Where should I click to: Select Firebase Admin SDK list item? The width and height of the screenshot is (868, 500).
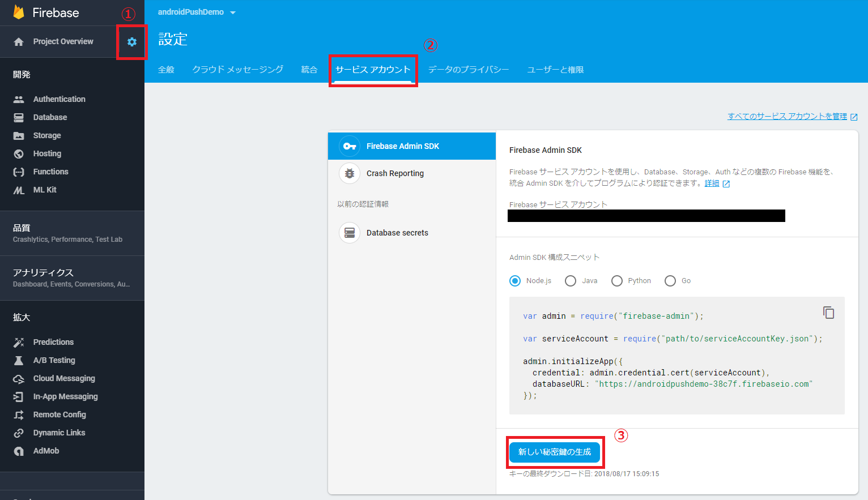tap(412, 146)
